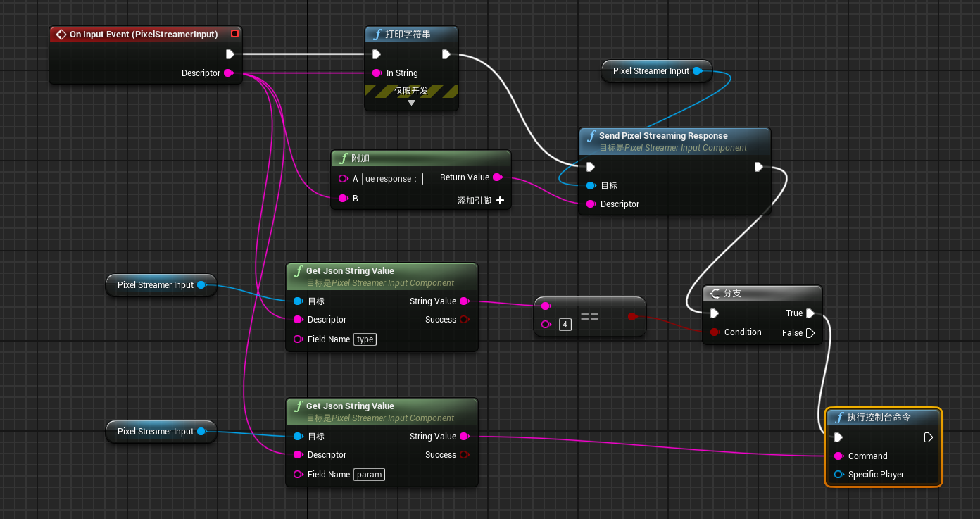Click the value '4' field in equals node
This screenshot has width=980, height=519.
point(565,325)
